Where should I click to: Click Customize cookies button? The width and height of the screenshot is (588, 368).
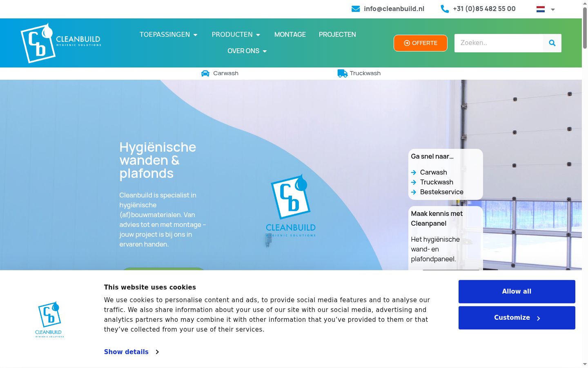point(517,318)
